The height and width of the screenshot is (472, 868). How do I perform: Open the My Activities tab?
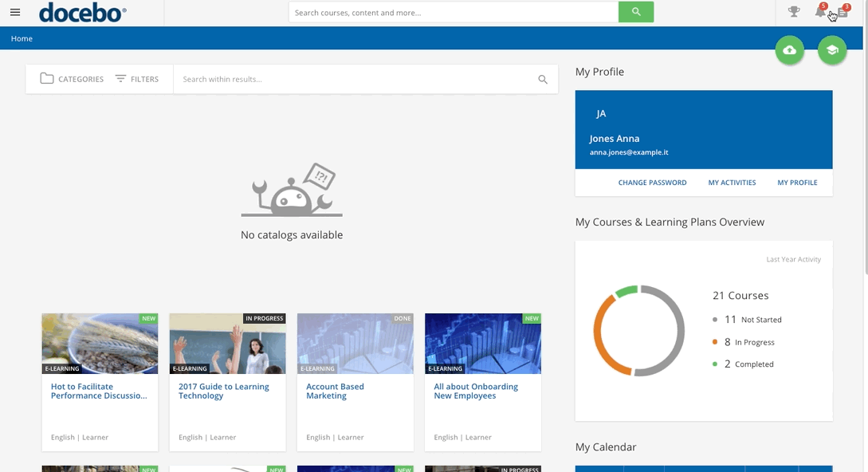click(x=732, y=183)
